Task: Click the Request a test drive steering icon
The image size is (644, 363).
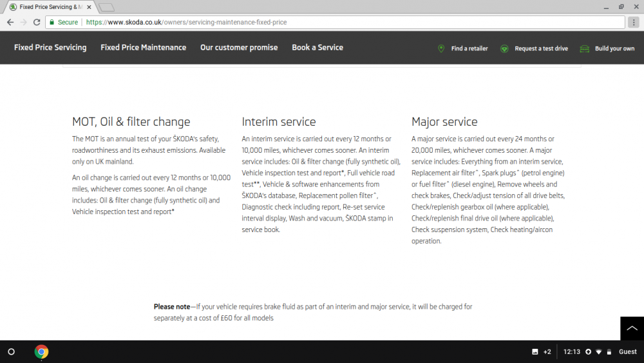Action: [504, 48]
